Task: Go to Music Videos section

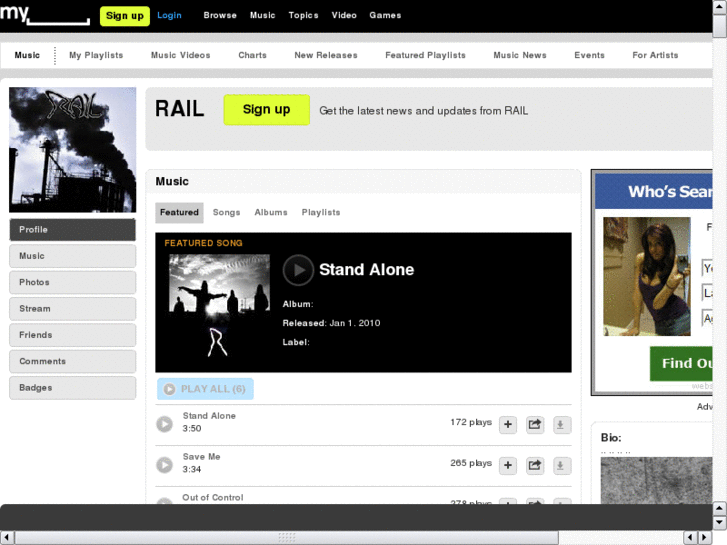Action: point(180,55)
